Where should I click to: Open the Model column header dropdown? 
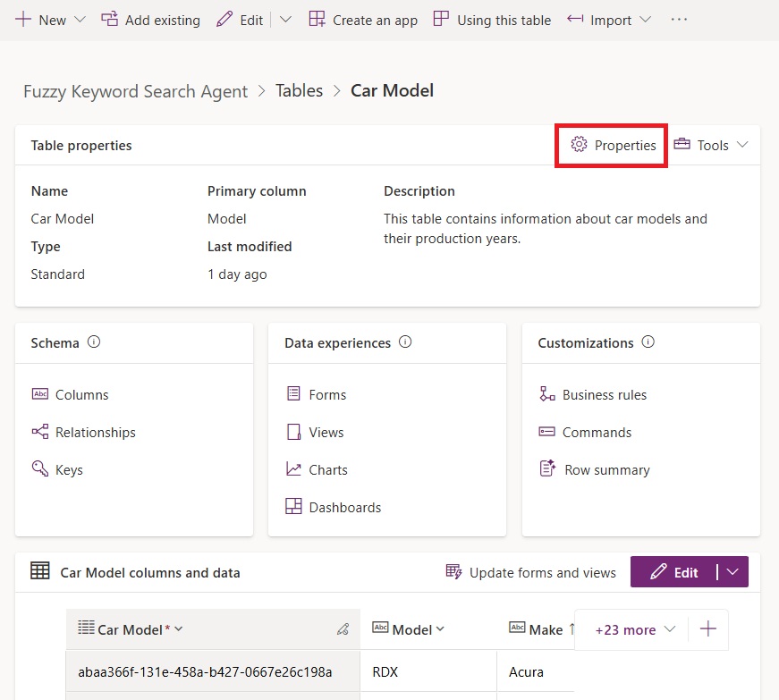click(440, 629)
